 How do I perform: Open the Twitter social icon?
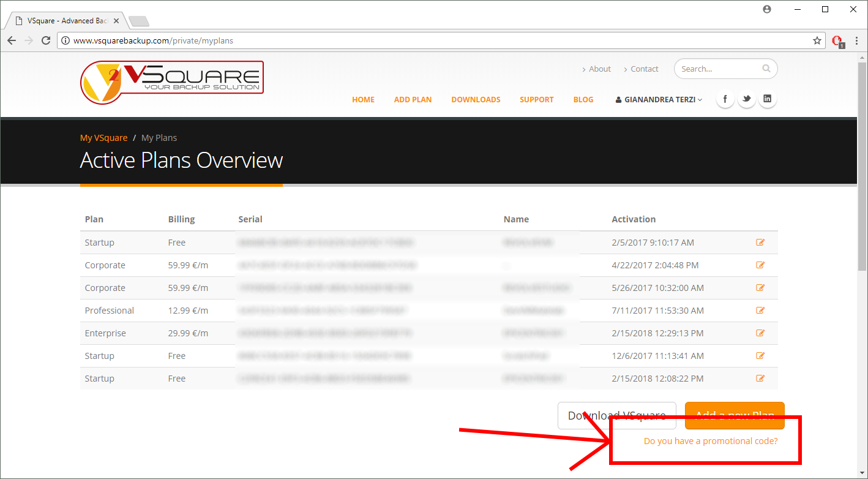coord(746,99)
